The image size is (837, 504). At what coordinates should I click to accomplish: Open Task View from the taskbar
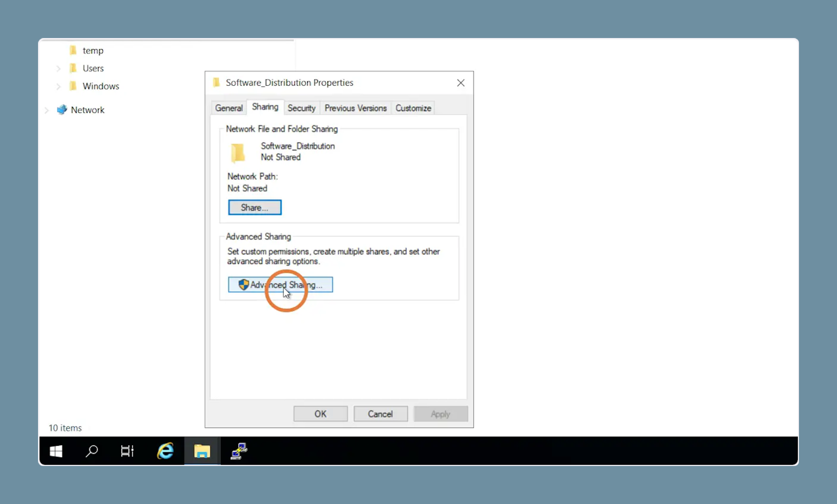(127, 451)
